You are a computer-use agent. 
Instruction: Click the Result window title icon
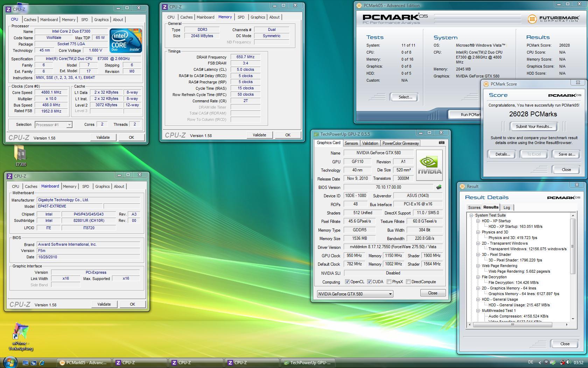coord(462,186)
